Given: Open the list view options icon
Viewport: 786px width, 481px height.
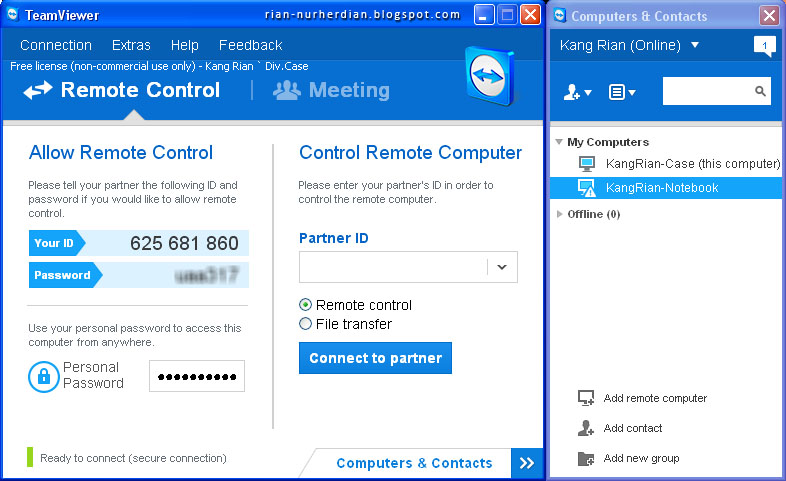Looking at the screenshot, I should pos(622,92).
